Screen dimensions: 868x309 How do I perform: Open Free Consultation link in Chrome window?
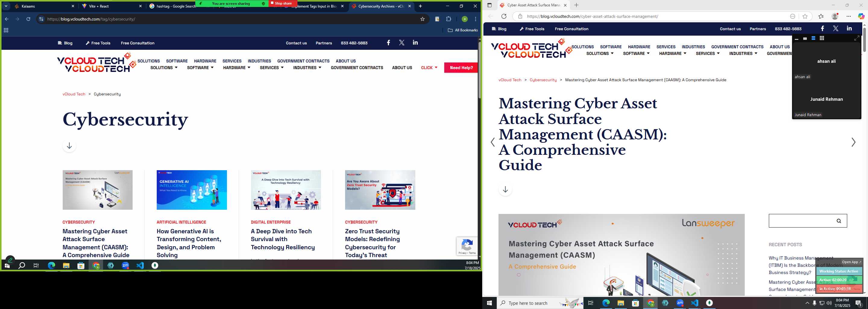137,43
